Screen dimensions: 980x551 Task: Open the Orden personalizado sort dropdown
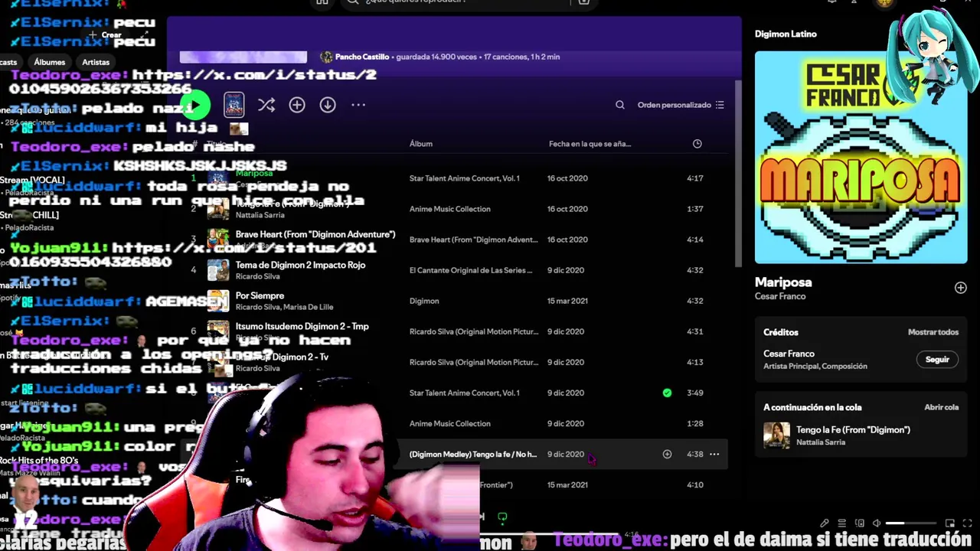point(681,105)
